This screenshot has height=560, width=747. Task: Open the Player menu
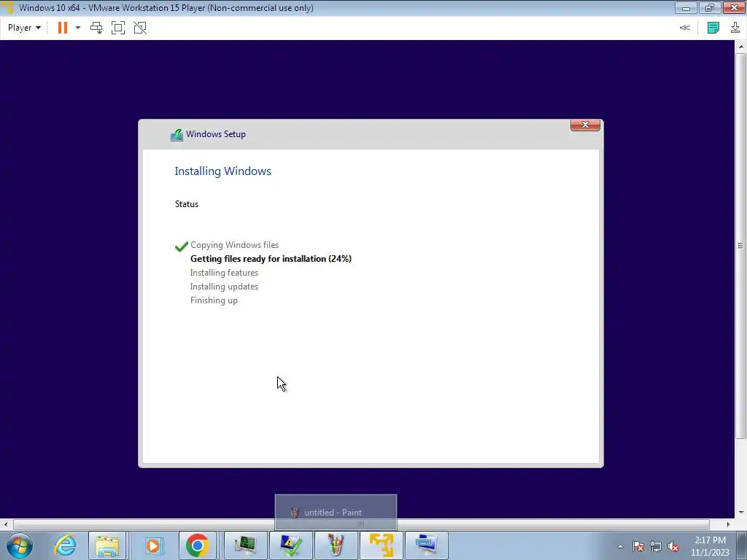pos(24,28)
